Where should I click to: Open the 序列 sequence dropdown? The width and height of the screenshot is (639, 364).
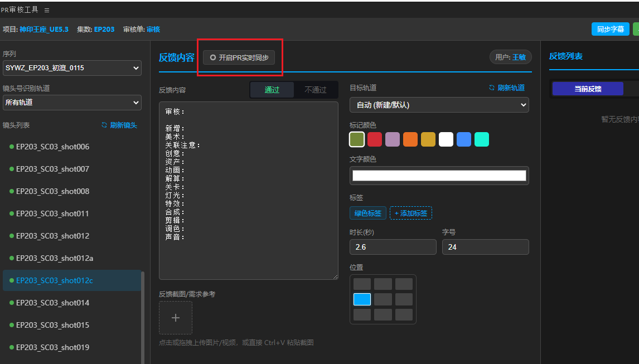pos(72,68)
